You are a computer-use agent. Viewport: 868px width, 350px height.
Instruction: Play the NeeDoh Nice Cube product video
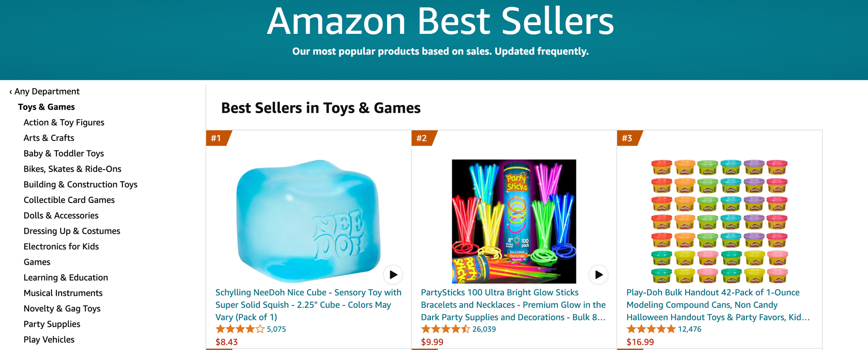tap(393, 275)
